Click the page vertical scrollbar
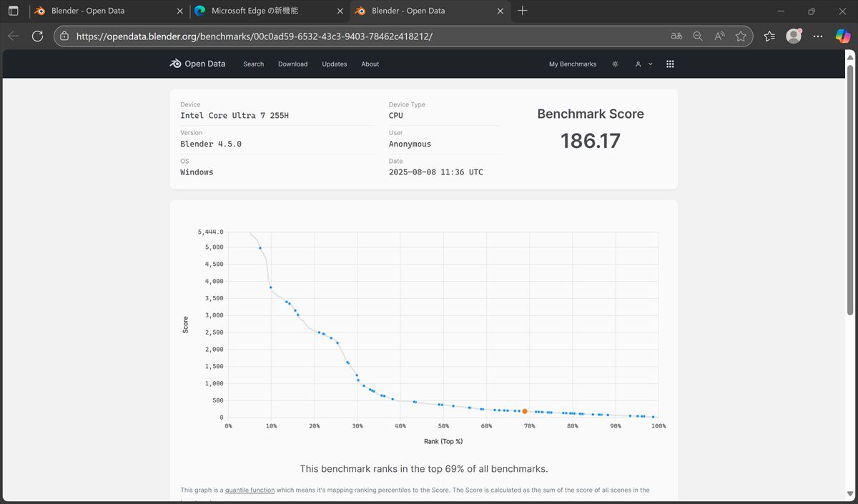 click(850, 189)
